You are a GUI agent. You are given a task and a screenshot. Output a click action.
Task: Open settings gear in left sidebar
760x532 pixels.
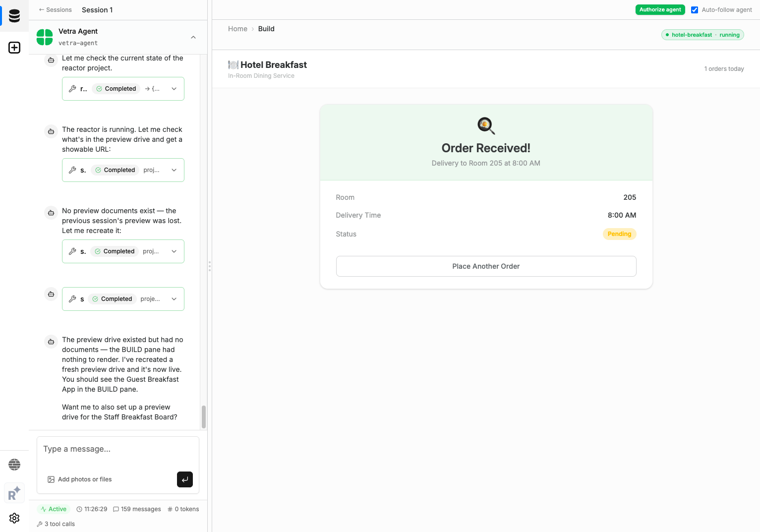14,518
